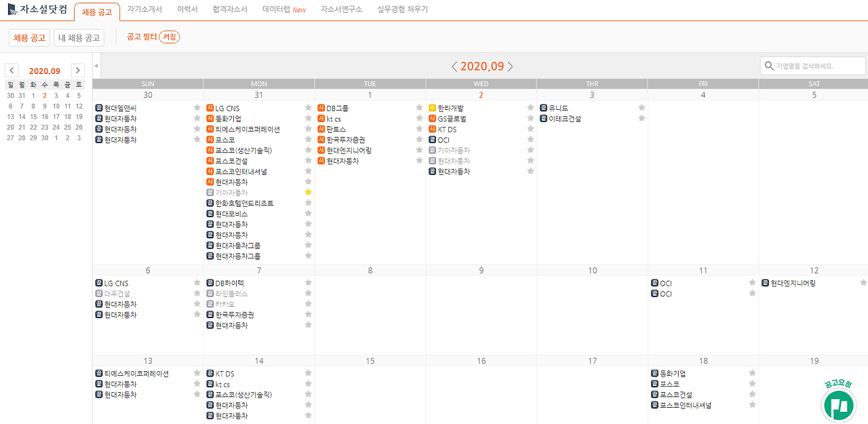The height and width of the screenshot is (424, 868).
Task: Click the dark 끝 badge beside 유니드
Action: click(544, 109)
